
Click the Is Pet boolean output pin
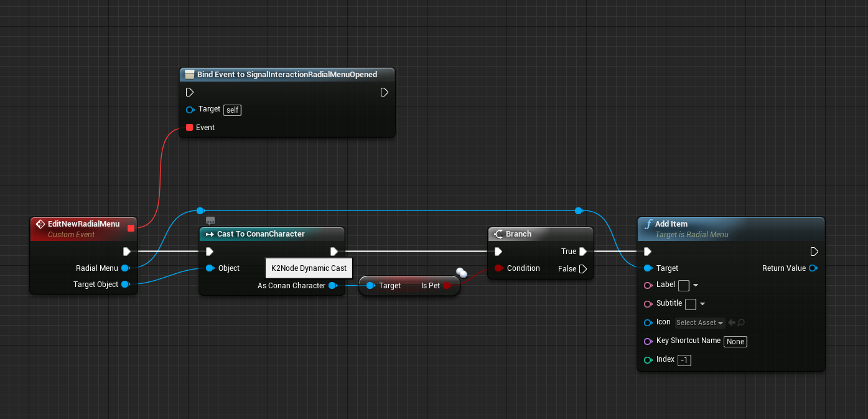pos(447,286)
